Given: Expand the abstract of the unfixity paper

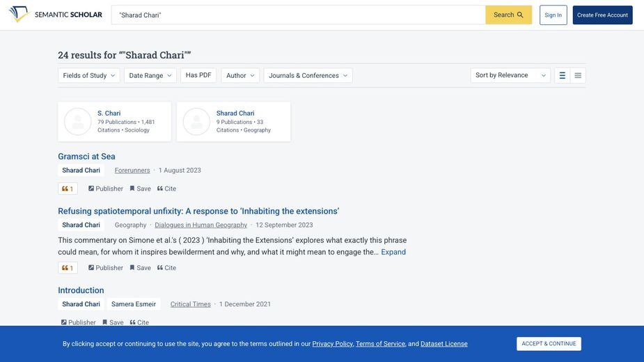Looking at the screenshot, I should click(x=393, y=252).
